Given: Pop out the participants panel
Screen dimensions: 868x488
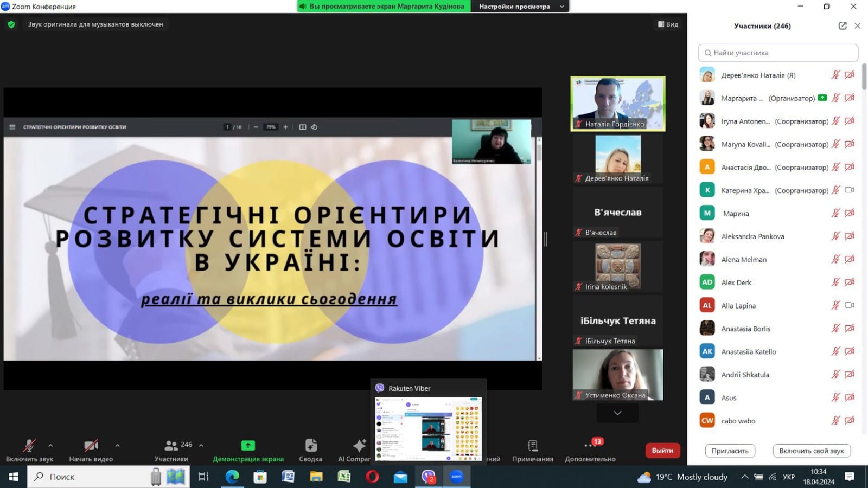Looking at the screenshot, I should [843, 25].
